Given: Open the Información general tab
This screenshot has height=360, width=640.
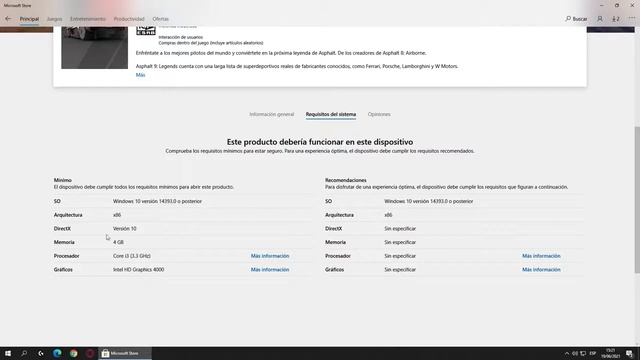Looking at the screenshot, I should tap(271, 114).
